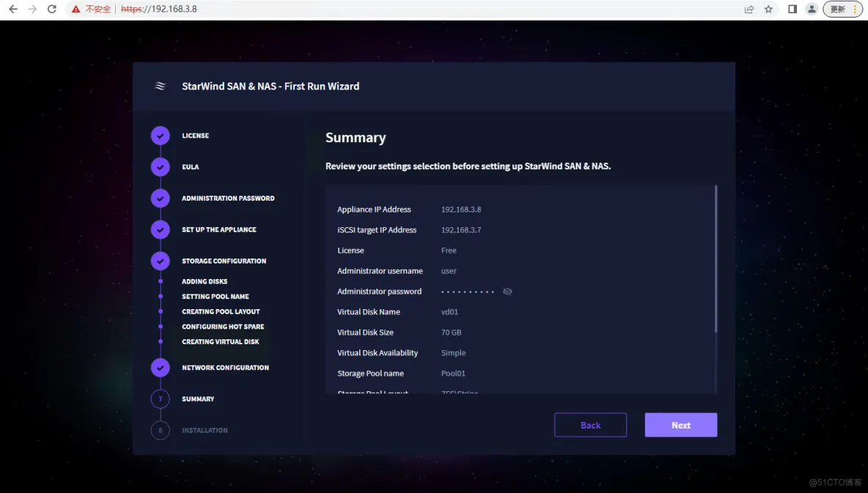The height and width of the screenshot is (493, 868).
Task: Click the Next button
Action: click(681, 425)
